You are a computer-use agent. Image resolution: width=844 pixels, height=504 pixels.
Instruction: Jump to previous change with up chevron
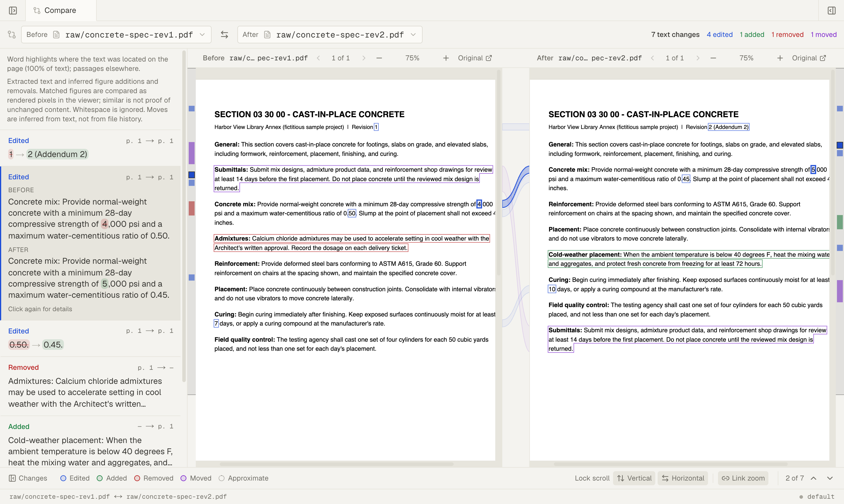[814, 478]
